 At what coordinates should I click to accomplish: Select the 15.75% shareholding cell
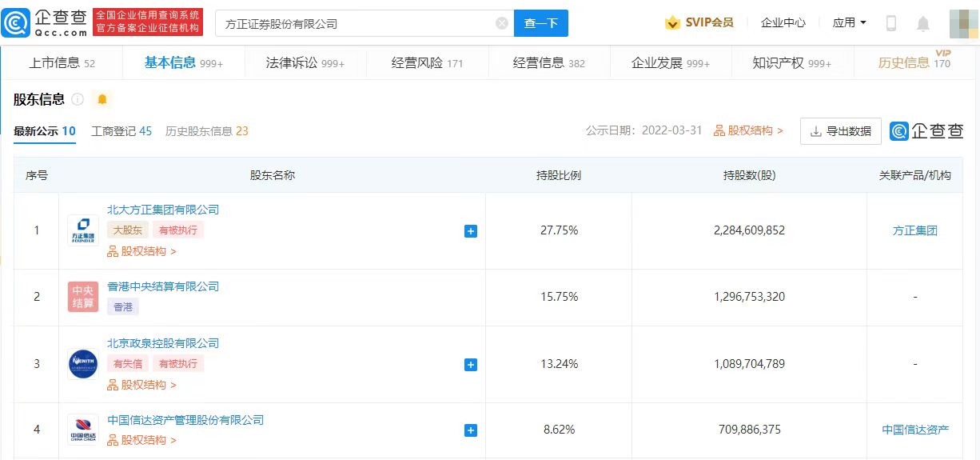pos(559,297)
